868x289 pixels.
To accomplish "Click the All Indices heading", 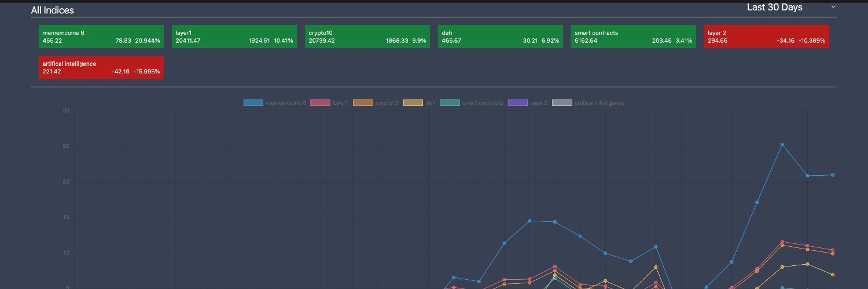I will tap(53, 10).
